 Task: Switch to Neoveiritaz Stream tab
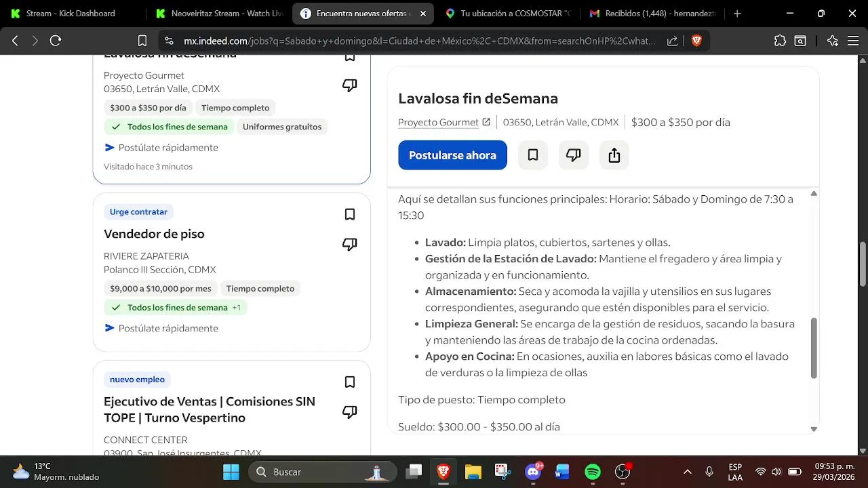tap(220, 14)
